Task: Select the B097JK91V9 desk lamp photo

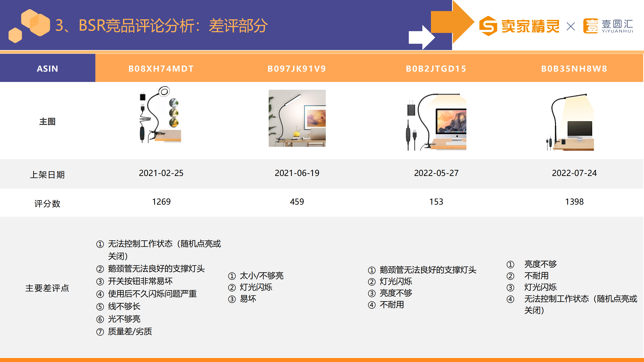Action: coord(297,118)
